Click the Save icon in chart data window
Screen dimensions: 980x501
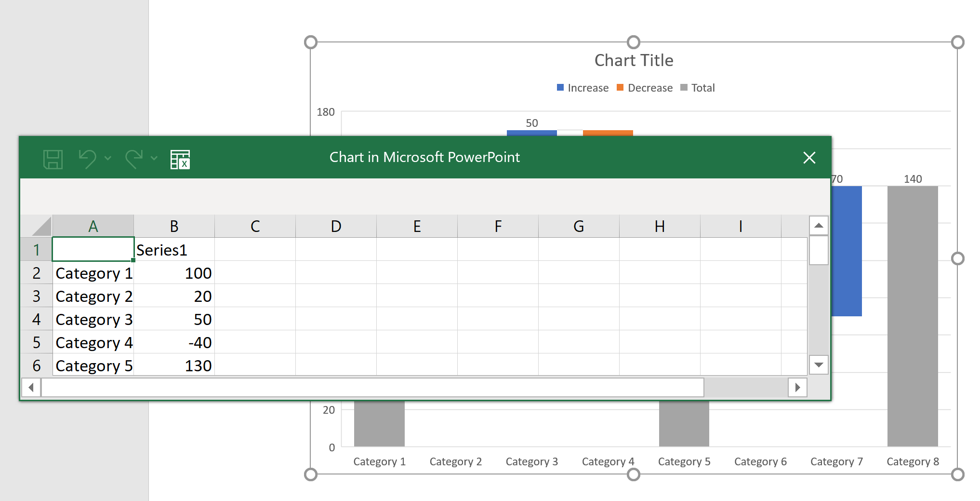(x=53, y=159)
